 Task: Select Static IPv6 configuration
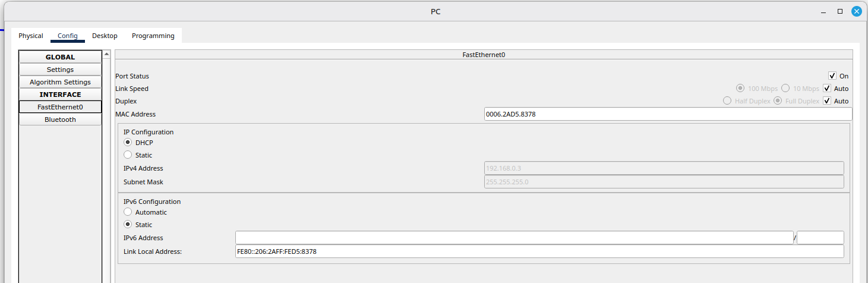point(128,225)
